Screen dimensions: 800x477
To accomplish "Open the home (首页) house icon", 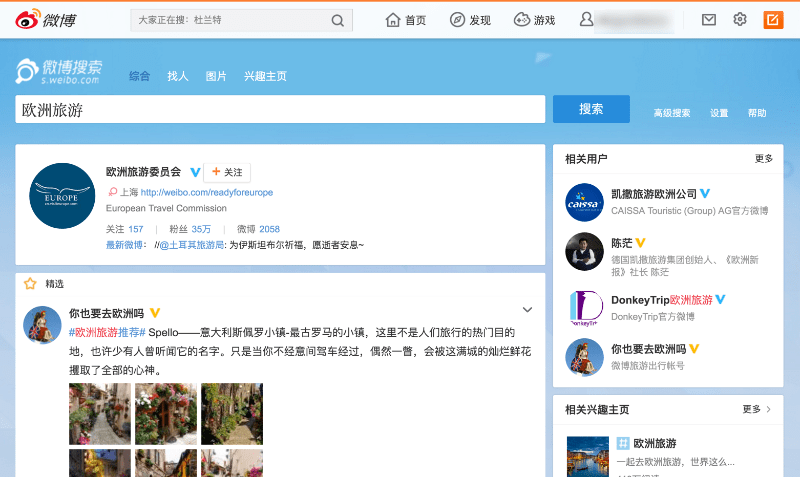I will point(392,20).
